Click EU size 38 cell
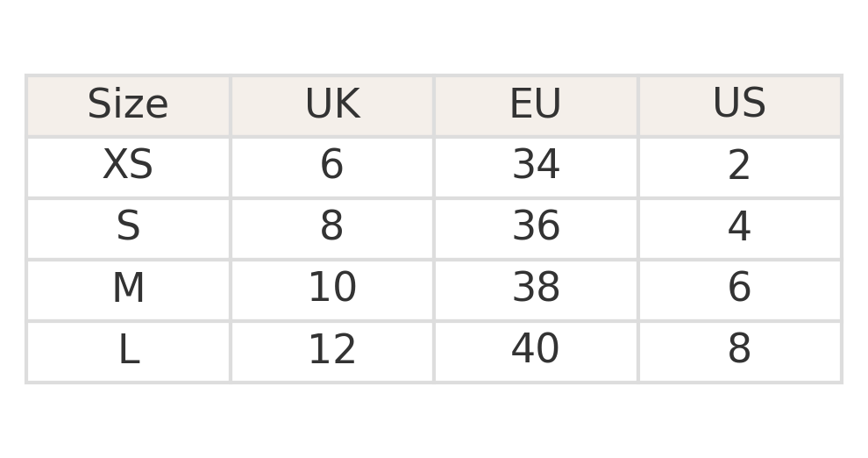Viewport: 868px width, 458px height. click(x=536, y=289)
